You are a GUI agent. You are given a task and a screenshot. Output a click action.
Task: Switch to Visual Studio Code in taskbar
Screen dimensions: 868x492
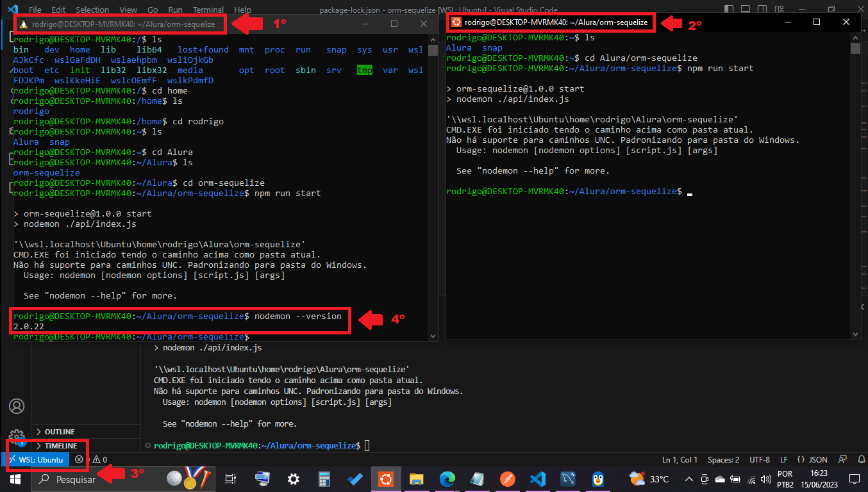[538, 479]
